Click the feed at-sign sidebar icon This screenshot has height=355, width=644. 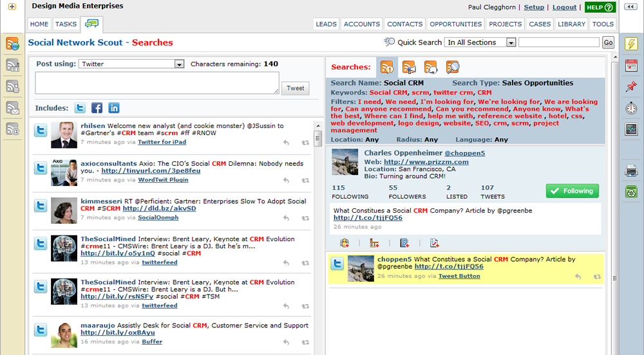coord(12,129)
